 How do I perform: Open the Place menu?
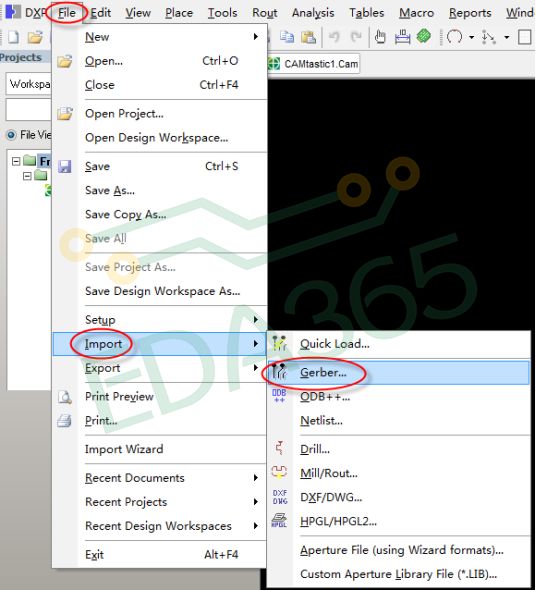[x=179, y=13]
